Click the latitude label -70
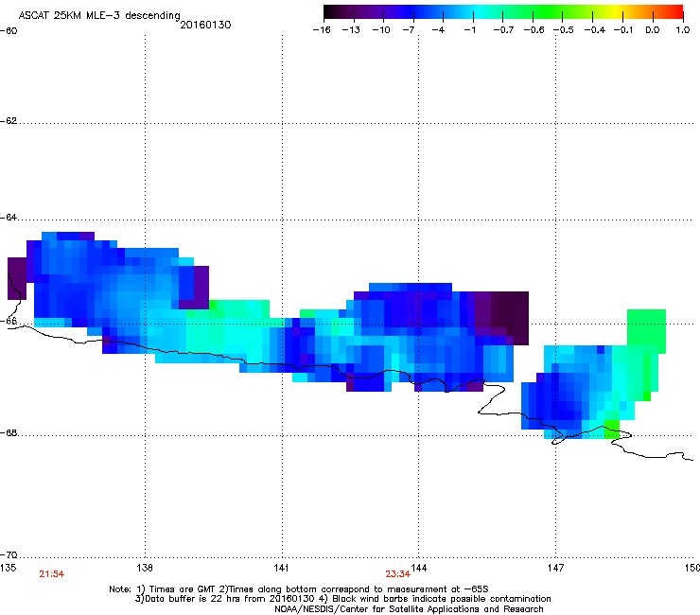The width and height of the screenshot is (700, 615). 9,555
